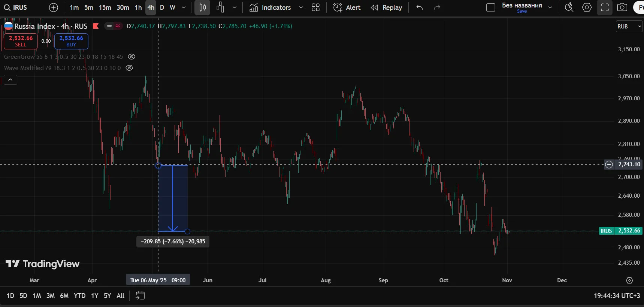644x307 pixels.
Task: Open chart settings hexagon icon
Action: (x=587, y=7)
